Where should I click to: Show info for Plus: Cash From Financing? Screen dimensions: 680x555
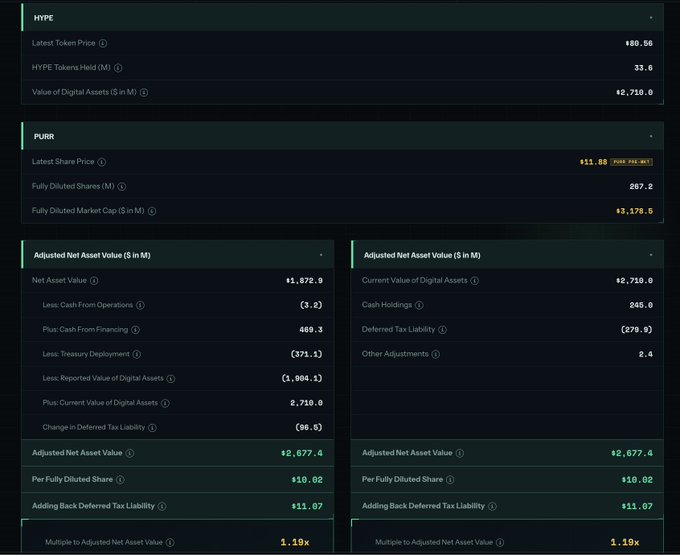coord(135,330)
